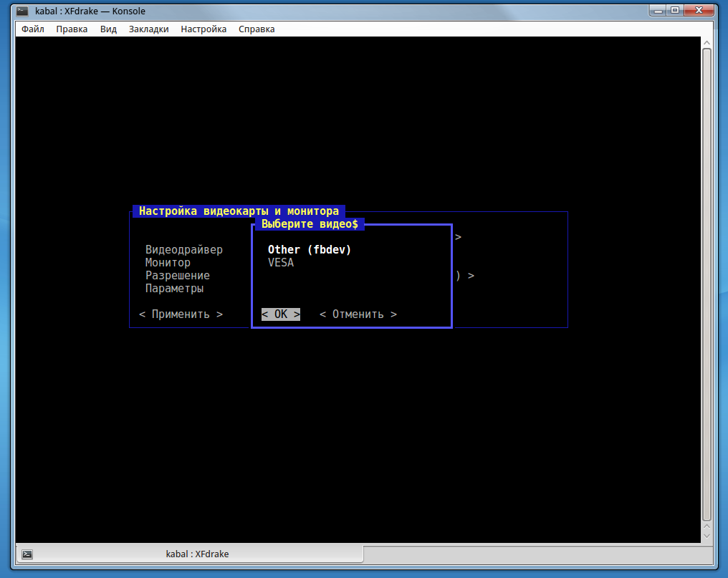The height and width of the screenshot is (578, 728).
Task: Click the scrollbar up arrow
Action: 707,43
